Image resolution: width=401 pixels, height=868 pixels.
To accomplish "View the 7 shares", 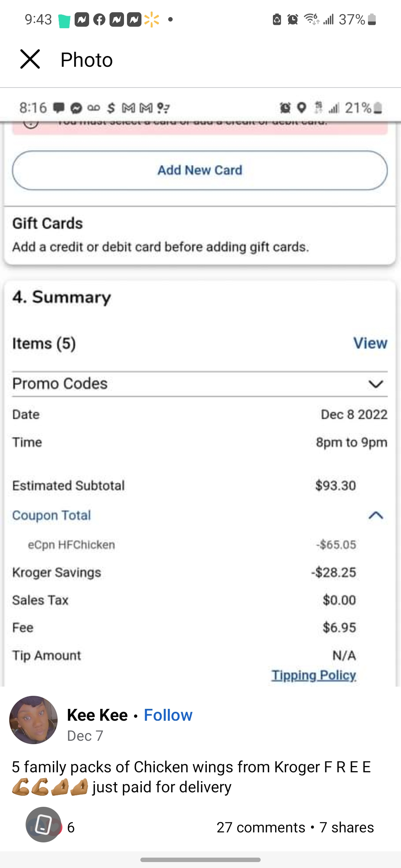I will pos(346,828).
